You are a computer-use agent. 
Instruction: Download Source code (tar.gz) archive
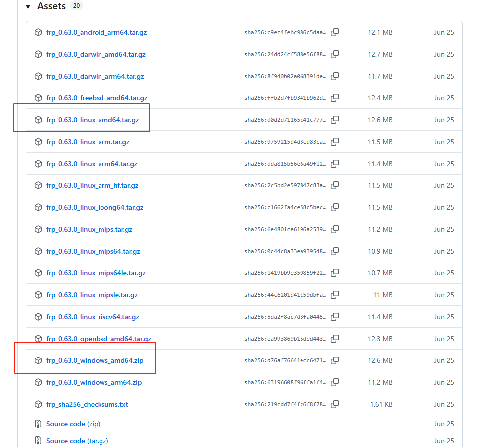(77, 441)
